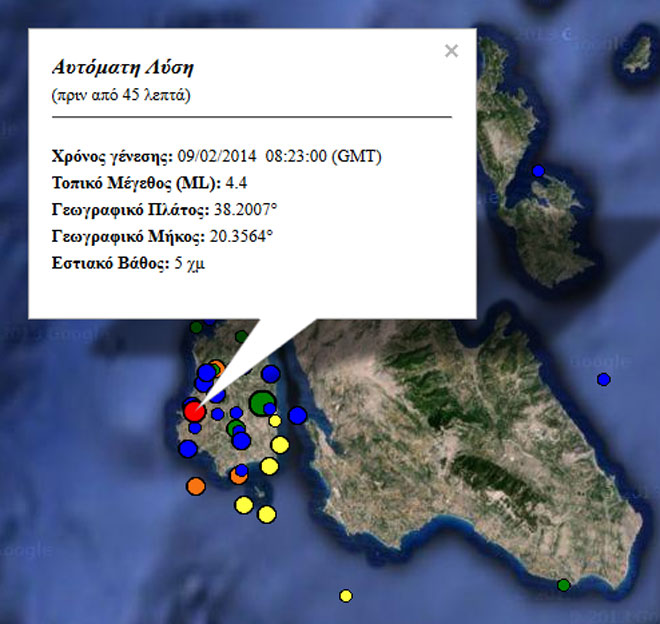660x624 pixels.
Task: Select the latitude value 38.2007°
Action: pos(245,209)
